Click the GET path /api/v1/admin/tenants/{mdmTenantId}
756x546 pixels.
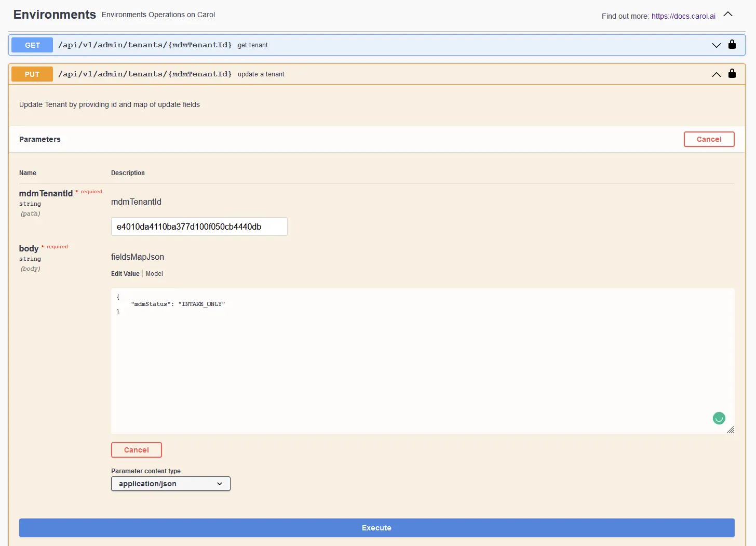coord(145,45)
